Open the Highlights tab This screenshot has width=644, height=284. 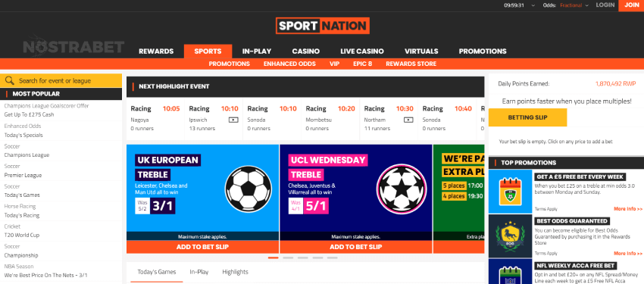pos(235,272)
